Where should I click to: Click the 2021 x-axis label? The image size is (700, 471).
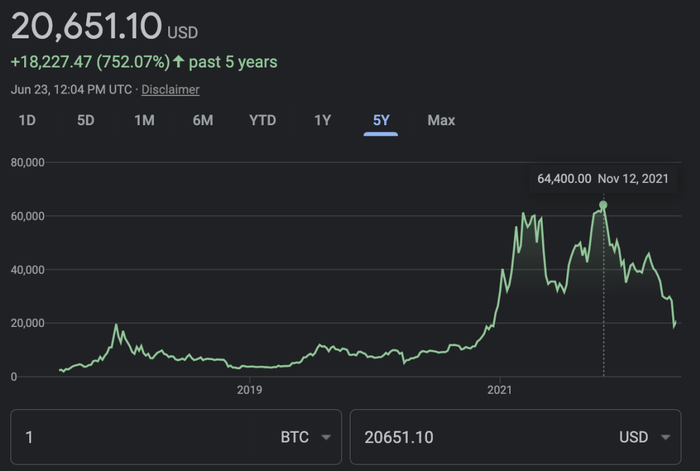[x=500, y=390]
